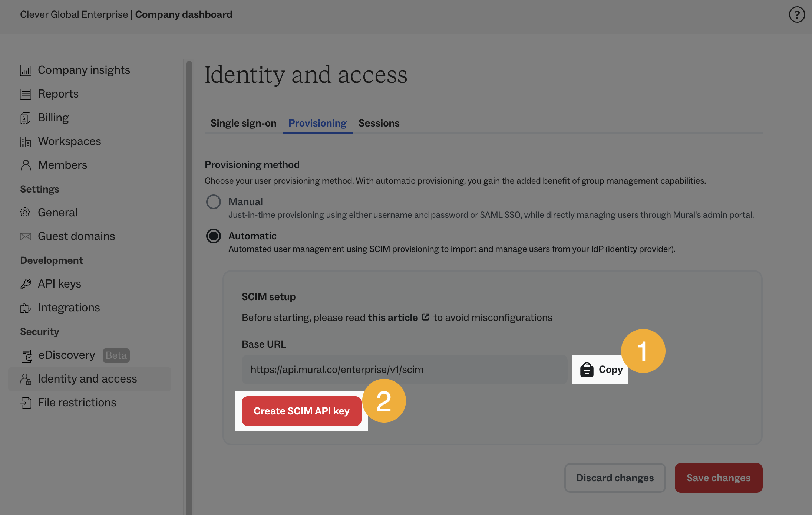
Task: Select File restrictions in sidebar
Action: pos(77,403)
